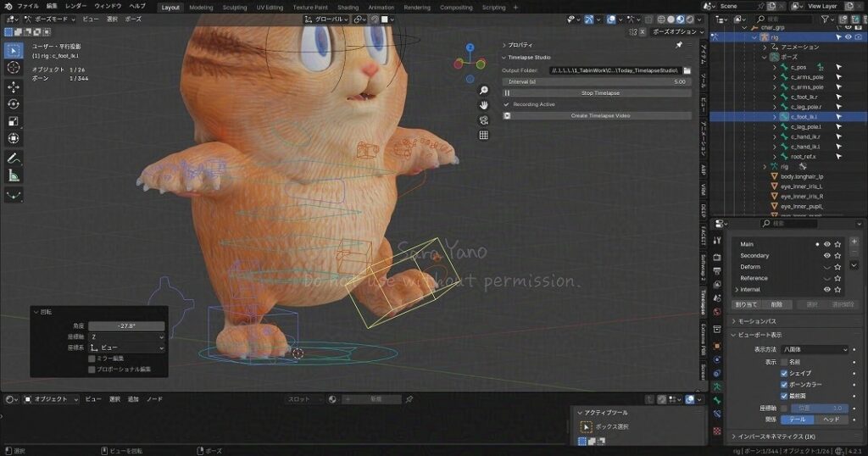
Task: Switch to the Sculpting workspace tab
Action: pyautogui.click(x=234, y=7)
